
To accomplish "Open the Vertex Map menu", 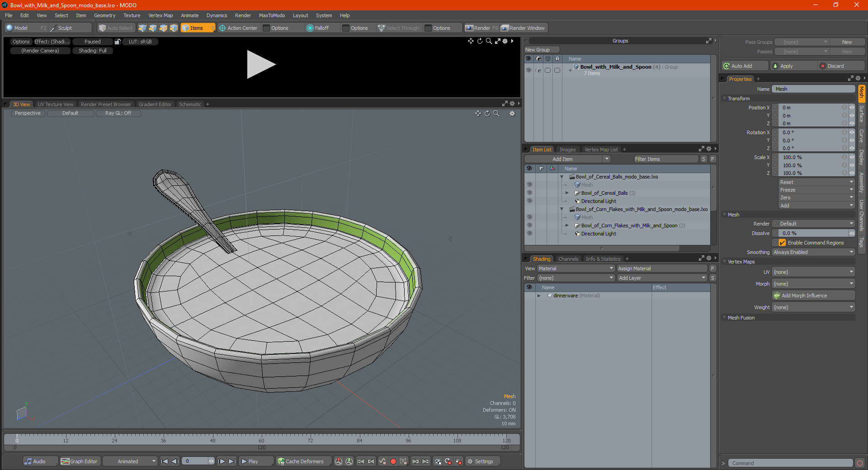I will [160, 15].
